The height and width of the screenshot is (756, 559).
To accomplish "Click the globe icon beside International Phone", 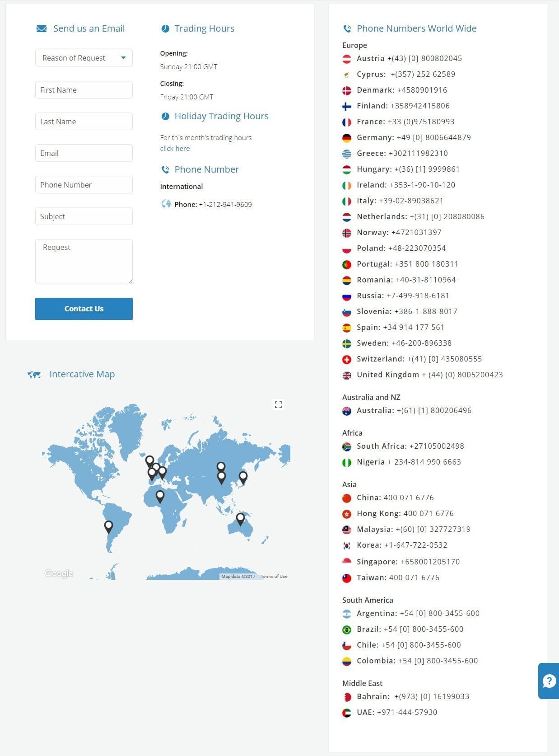I will (x=166, y=204).
